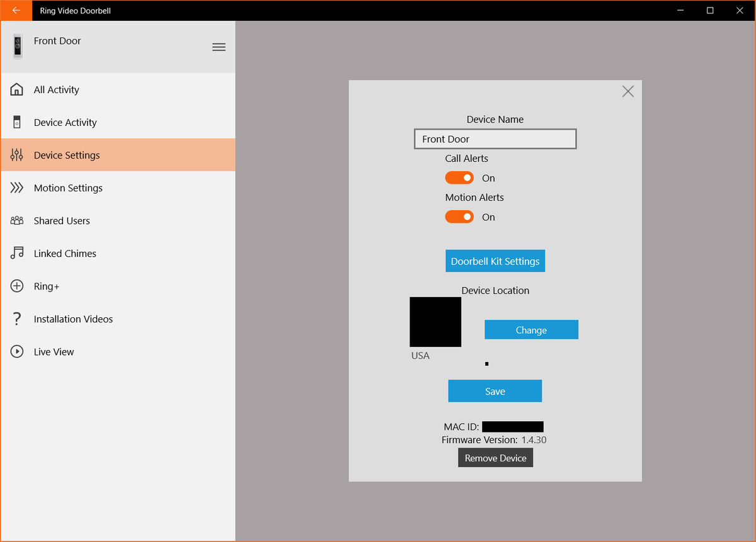Toggle Call Alerts off
This screenshot has width=756, height=542.
click(459, 178)
